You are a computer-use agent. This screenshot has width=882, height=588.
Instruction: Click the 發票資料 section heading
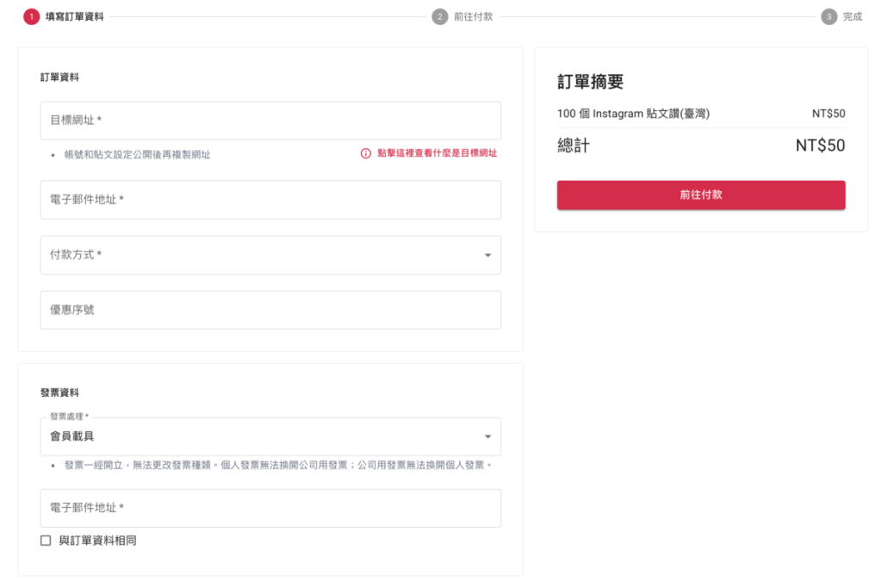point(59,393)
